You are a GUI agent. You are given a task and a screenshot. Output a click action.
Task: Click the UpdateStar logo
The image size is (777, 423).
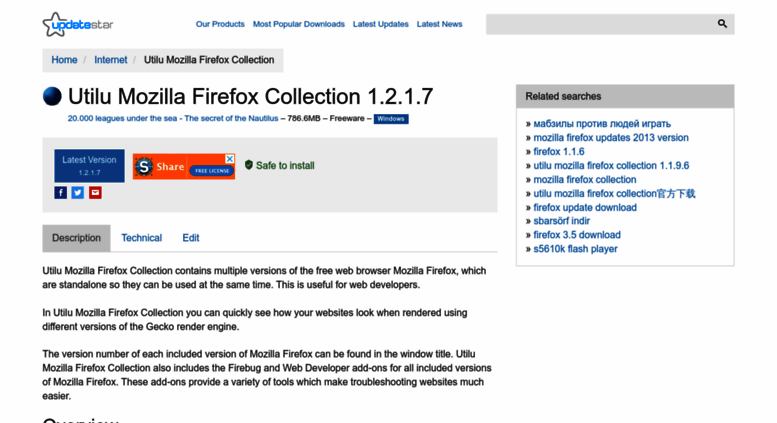78,24
